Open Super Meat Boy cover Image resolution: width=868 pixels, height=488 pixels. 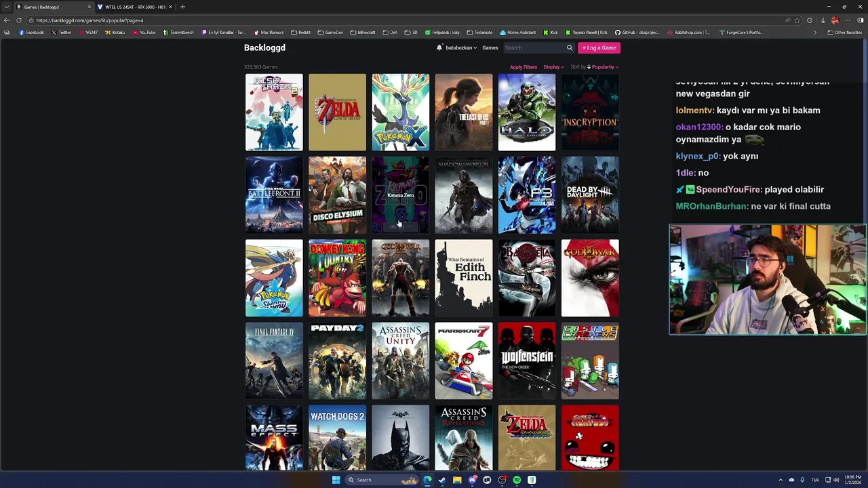pos(590,438)
